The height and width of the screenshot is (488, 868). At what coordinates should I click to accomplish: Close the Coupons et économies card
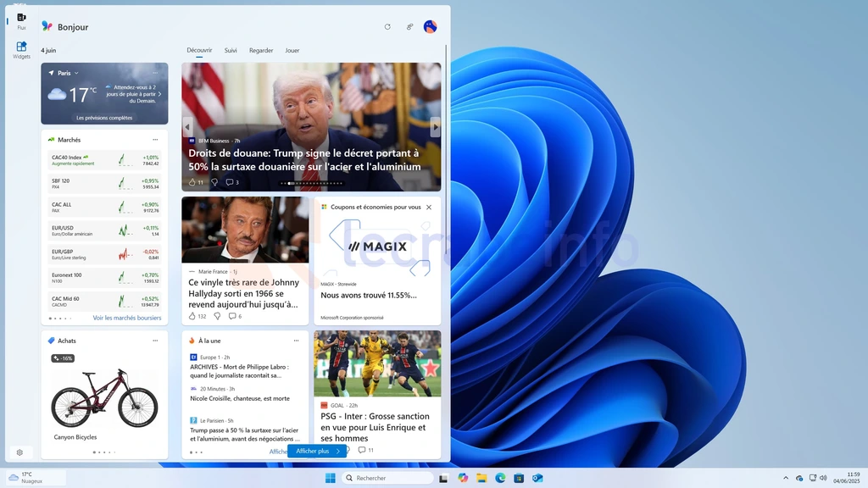coord(429,207)
